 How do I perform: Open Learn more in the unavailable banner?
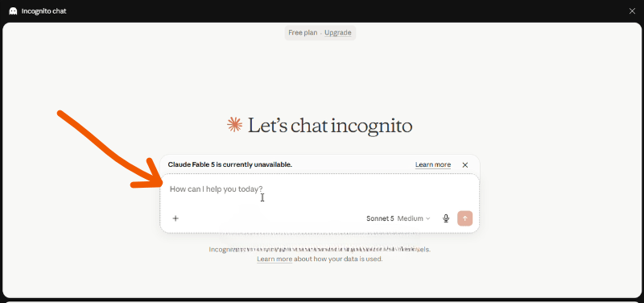click(433, 165)
